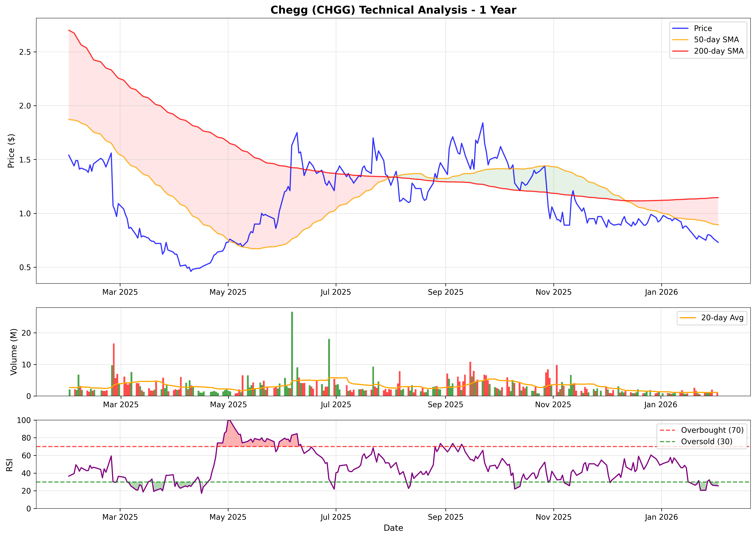756x538 pixels.
Task: Select the "2.5" price axis tick
Action: pos(25,52)
